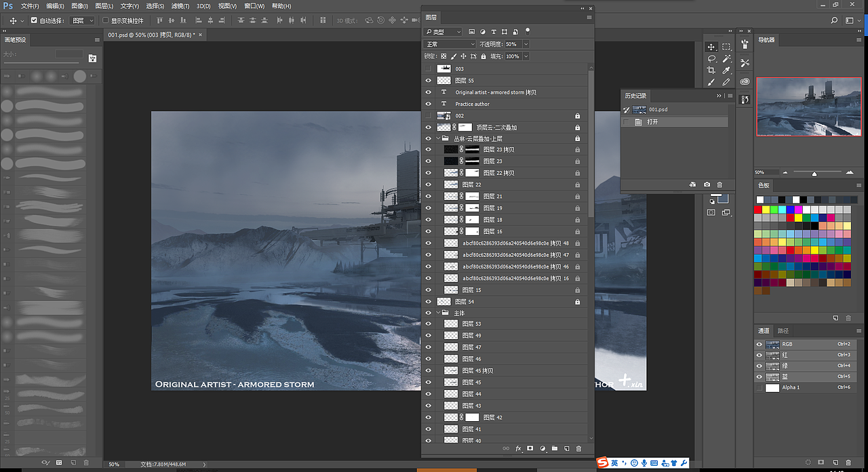This screenshot has width=868, height=472.
Task: Click the Navigator preview thumbnail
Action: point(809,106)
